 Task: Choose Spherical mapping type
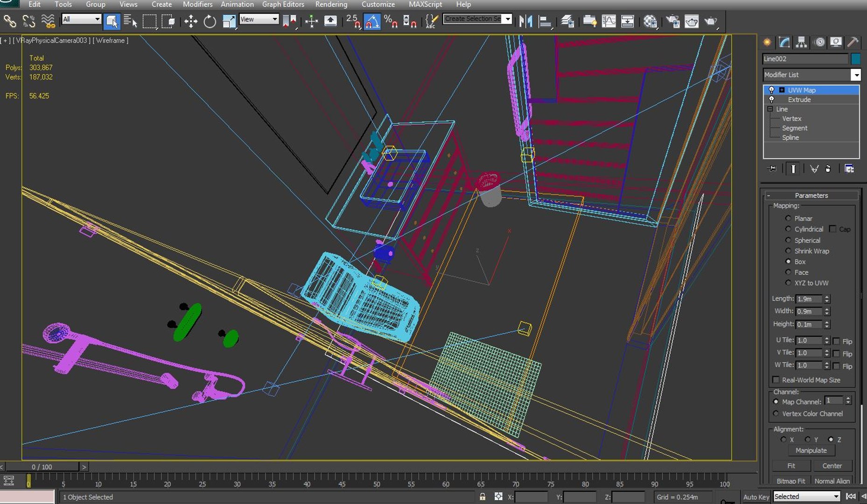pos(788,240)
